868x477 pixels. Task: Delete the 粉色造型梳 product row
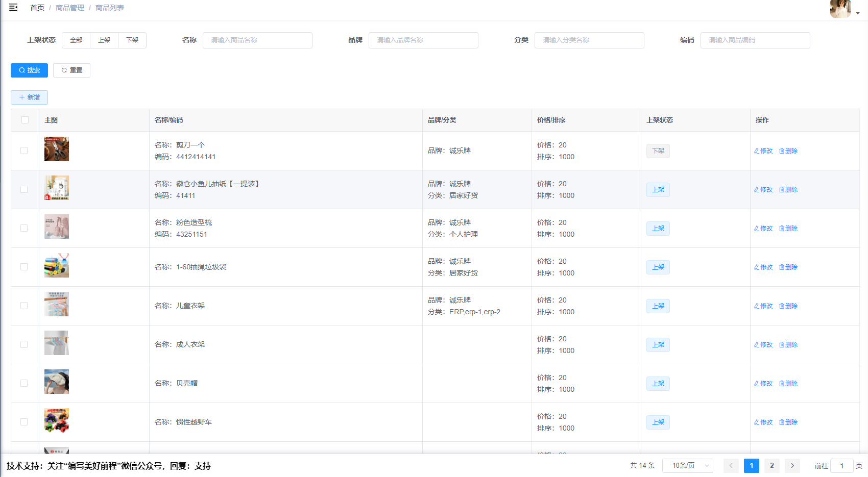(x=788, y=229)
